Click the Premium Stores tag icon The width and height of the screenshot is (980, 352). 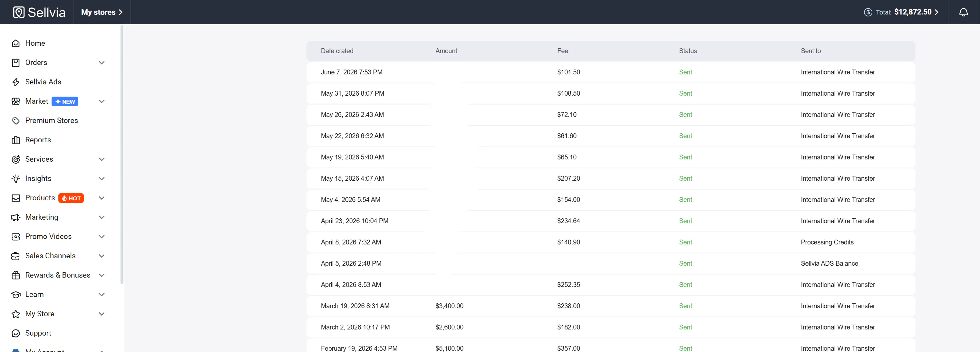pos(15,120)
